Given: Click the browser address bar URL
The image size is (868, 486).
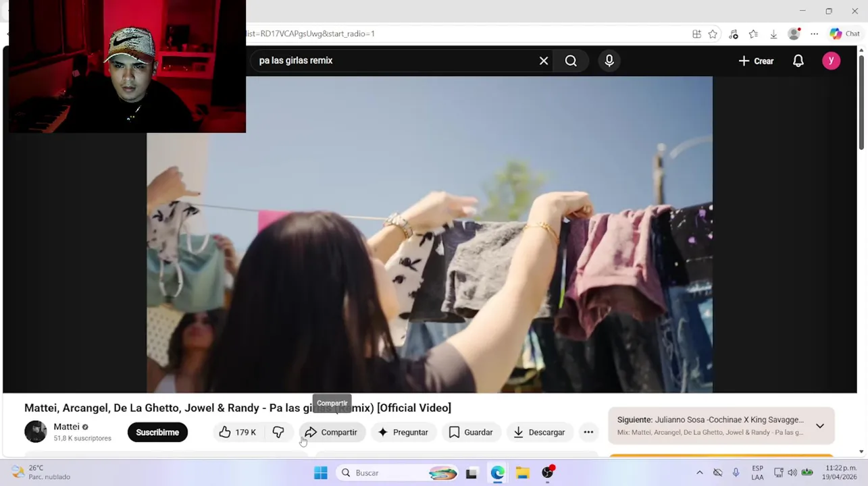Looking at the screenshot, I should 311,34.
